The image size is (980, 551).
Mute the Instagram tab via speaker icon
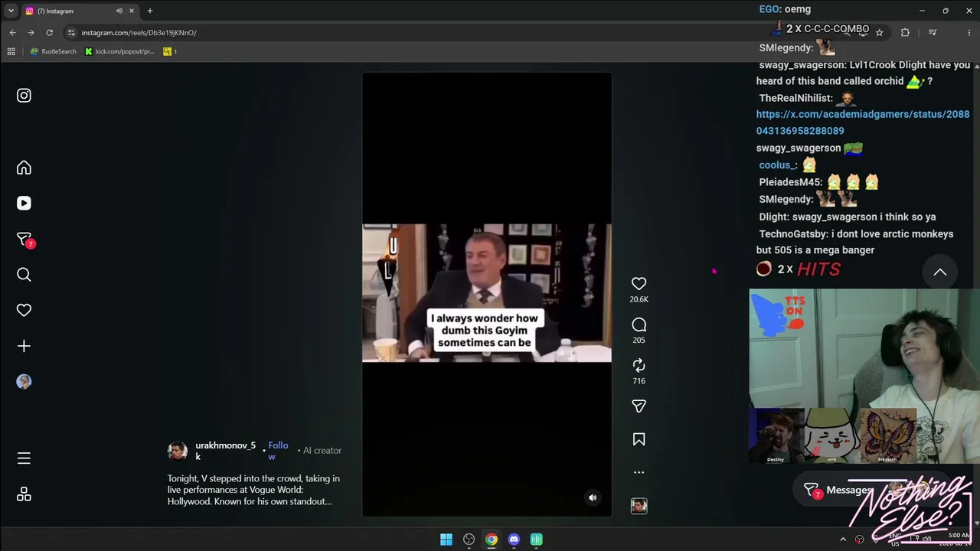[119, 11]
